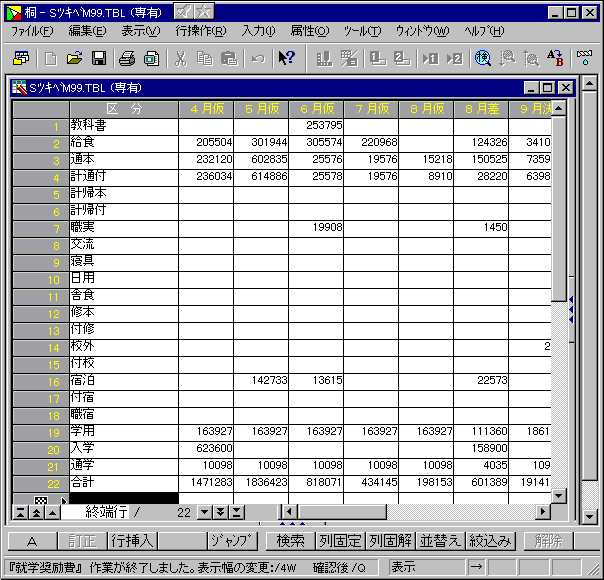Click the Open file folder icon
The width and height of the screenshot is (604, 580).
coord(77,59)
